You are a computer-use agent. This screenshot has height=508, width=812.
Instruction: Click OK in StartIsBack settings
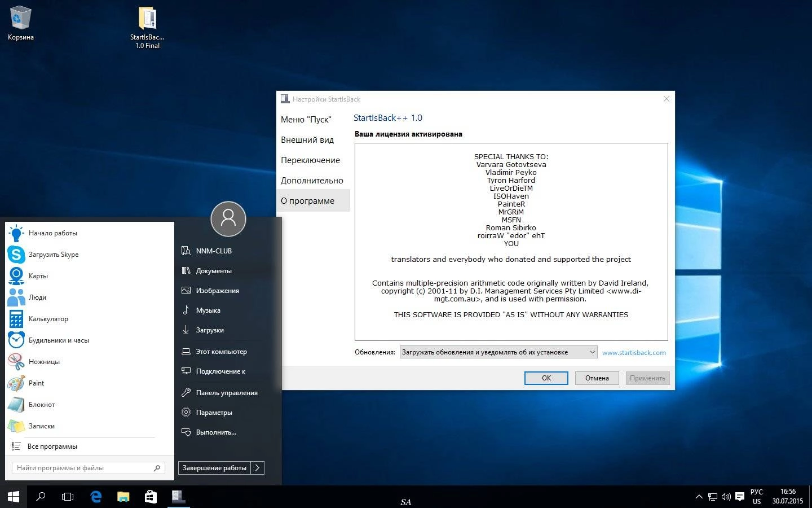point(546,378)
